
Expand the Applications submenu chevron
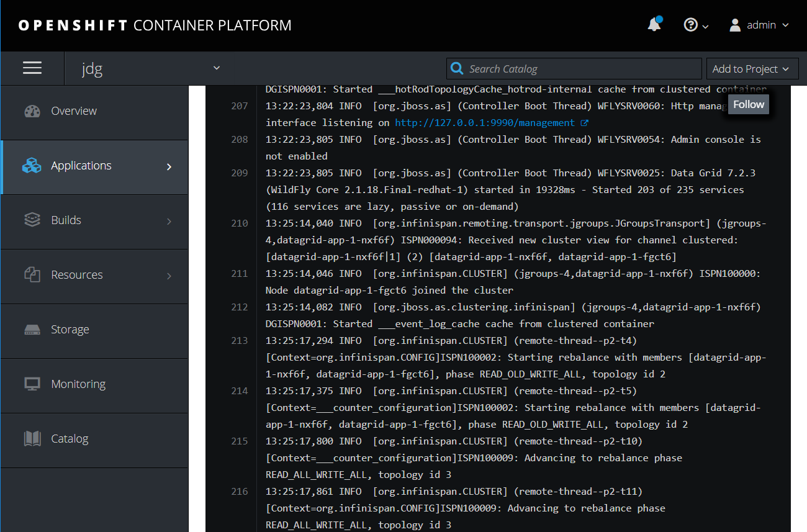click(x=169, y=166)
